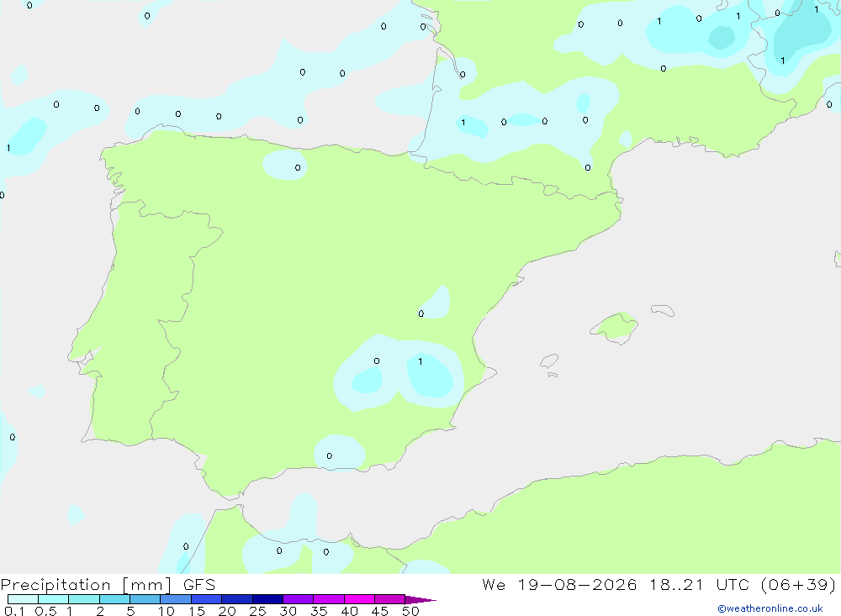Click the '[mm]' unit label
This screenshot has height=616, width=841.
coord(147,585)
